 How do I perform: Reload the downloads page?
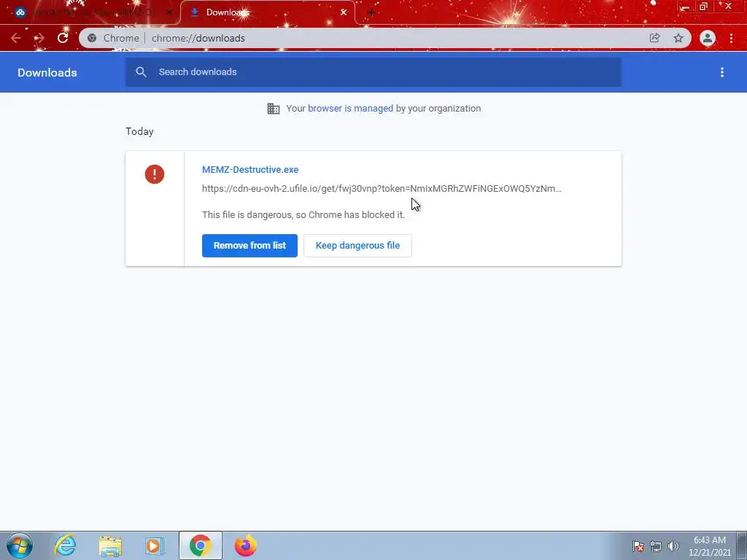point(63,38)
